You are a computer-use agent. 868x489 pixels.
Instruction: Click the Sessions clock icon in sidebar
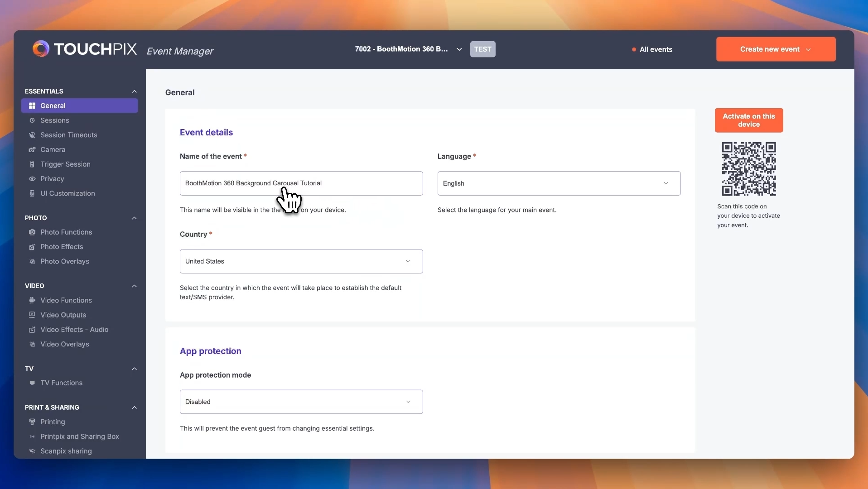(x=32, y=120)
